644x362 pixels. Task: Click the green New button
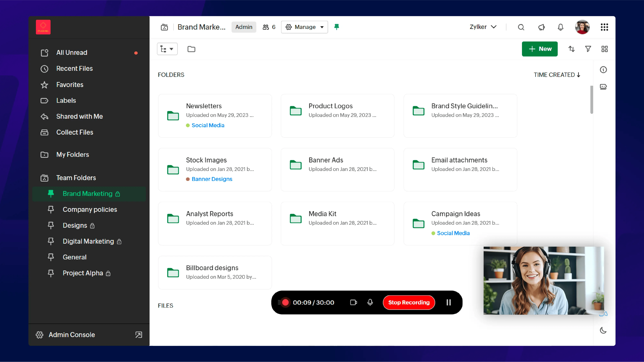pyautogui.click(x=540, y=49)
